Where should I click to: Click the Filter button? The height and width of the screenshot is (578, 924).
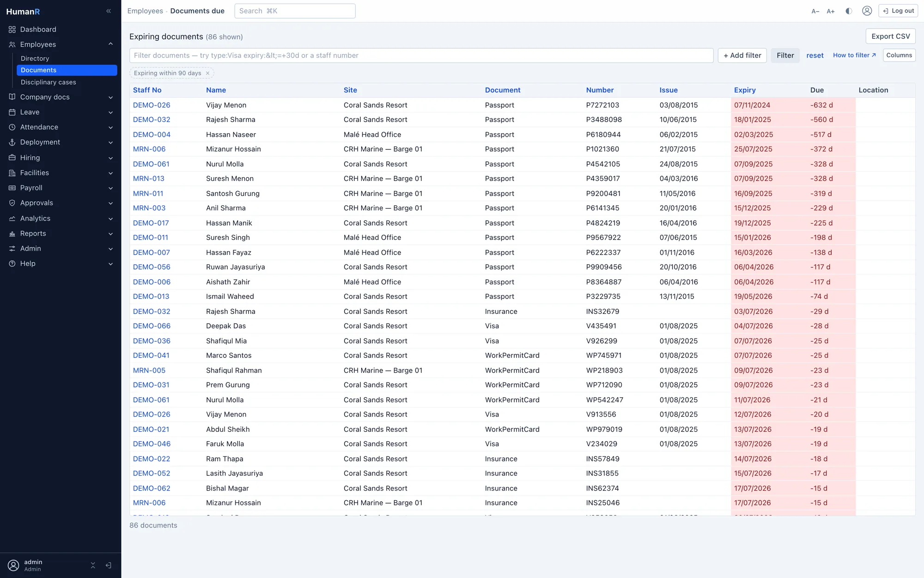(x=785, y=55)
